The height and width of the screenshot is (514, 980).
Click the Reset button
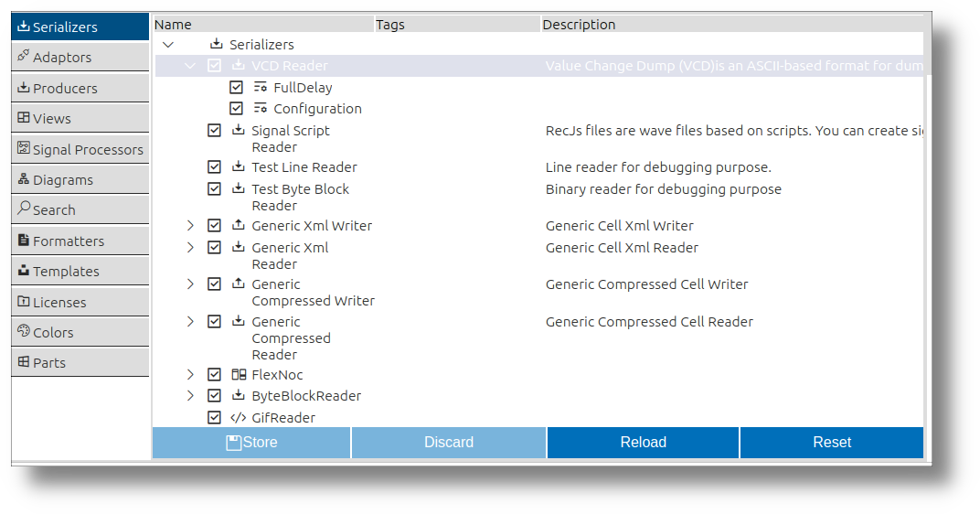click(832, 443)
